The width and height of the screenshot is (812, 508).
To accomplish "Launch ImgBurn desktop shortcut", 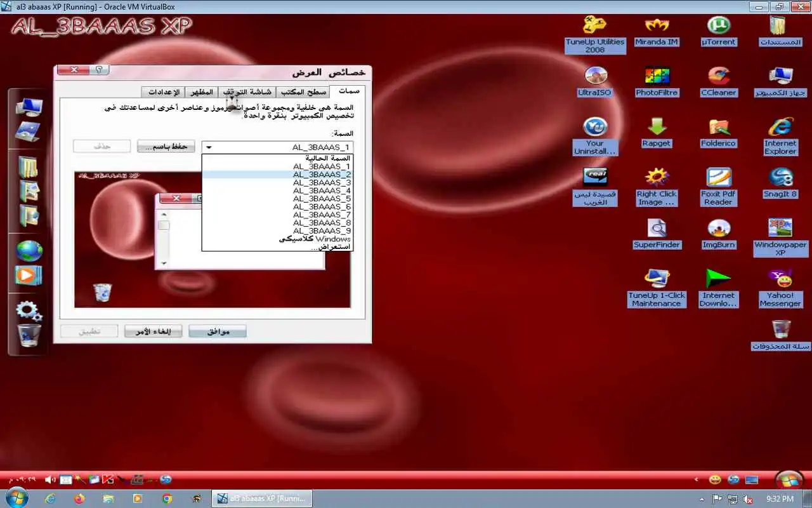I will (719, 234).
